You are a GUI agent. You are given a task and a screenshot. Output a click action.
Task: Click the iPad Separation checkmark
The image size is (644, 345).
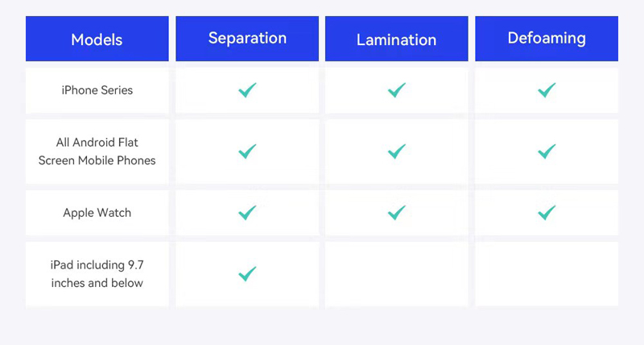(x=247, y=274)
